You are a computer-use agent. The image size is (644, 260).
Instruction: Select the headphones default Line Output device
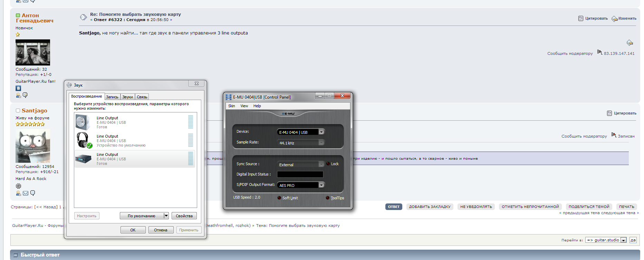(135, 141)
